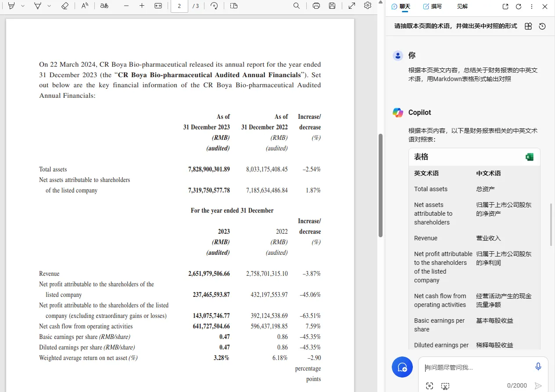Click the translate (aあ) icon
The image size is (555, 392).
(104, 6)
